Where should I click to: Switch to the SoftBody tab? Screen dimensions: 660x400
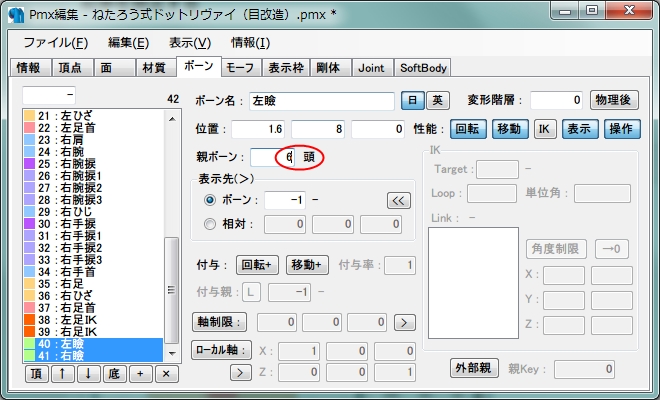(x=423, y=67)
